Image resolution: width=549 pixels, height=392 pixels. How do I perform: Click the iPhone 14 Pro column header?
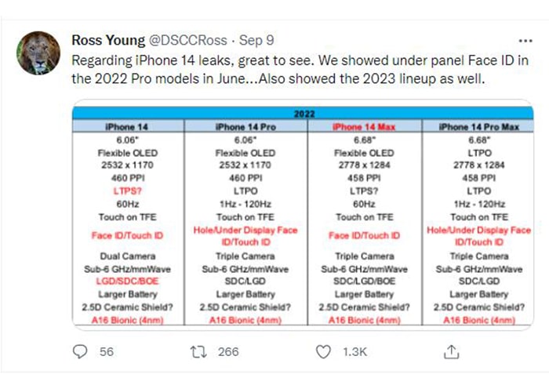coord(245,127)
